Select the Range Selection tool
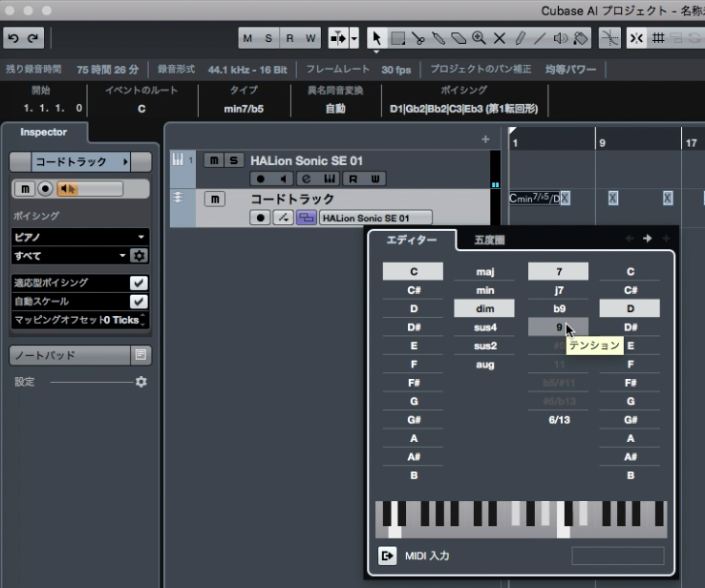Screen dimensions: 705x588 [x=398, y=38]
